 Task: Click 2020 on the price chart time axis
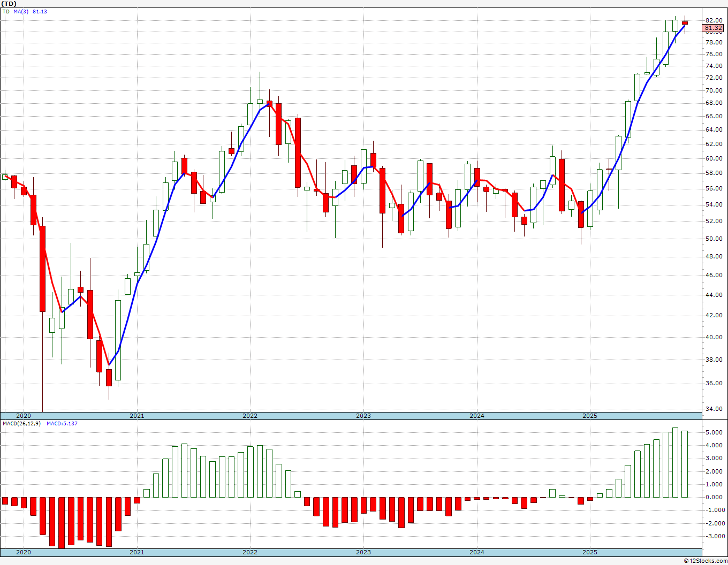(x=24, y=416)
